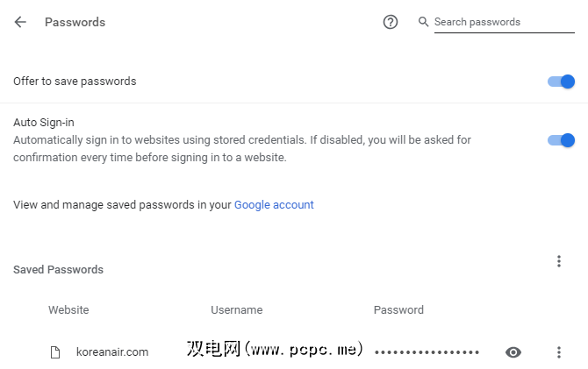Open more actions for koreanair.com entry
Screen dimensions: 588x369
tap(559, 352)
